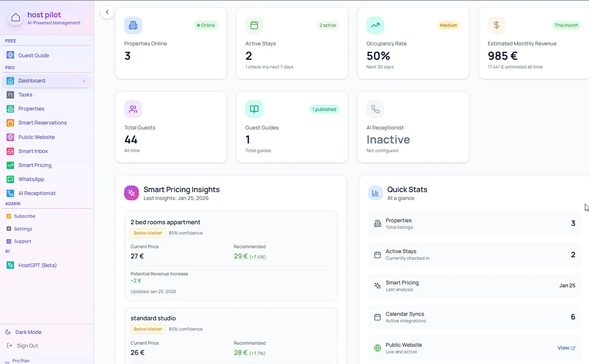Open the WhatsApp integration page
Image resolution: width=589 pixels, height=364 pixels.
pyautogui.click(x=31, y=179)
